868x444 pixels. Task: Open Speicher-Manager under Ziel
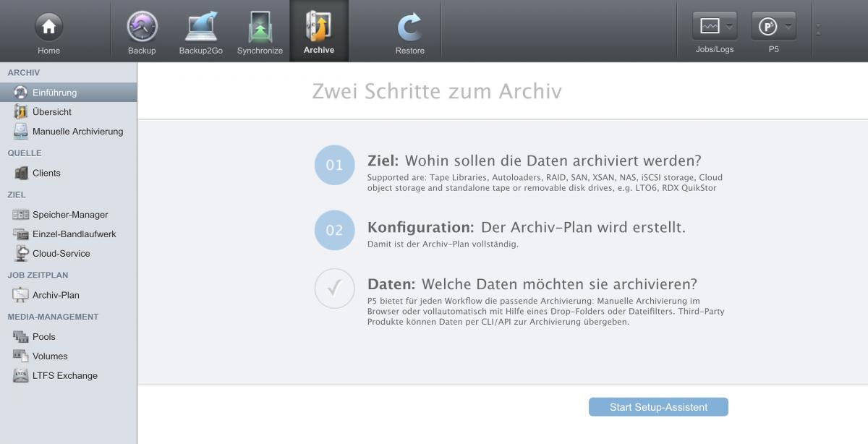pyautogui.click(x=69, y=215)
